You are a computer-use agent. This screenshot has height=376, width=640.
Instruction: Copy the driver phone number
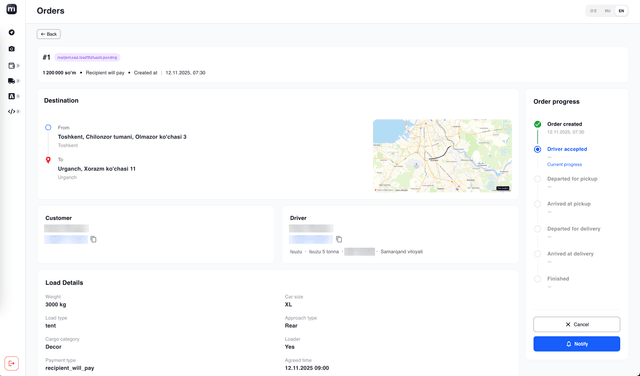pos(339,239)
